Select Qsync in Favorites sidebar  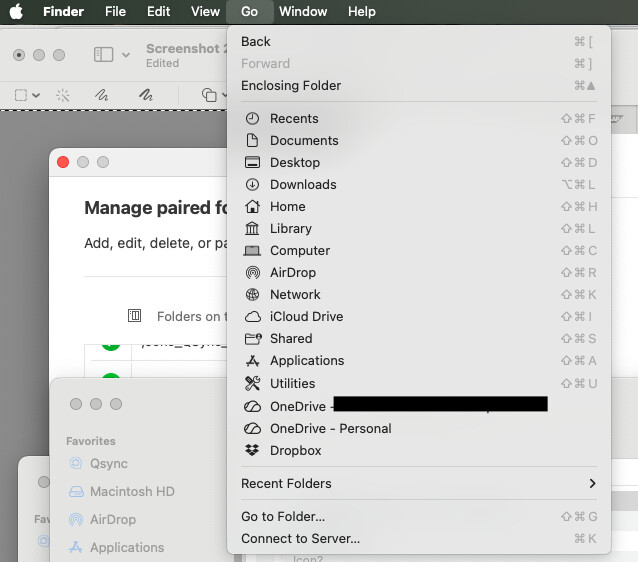pyautogui.click(x=109, y=464)
